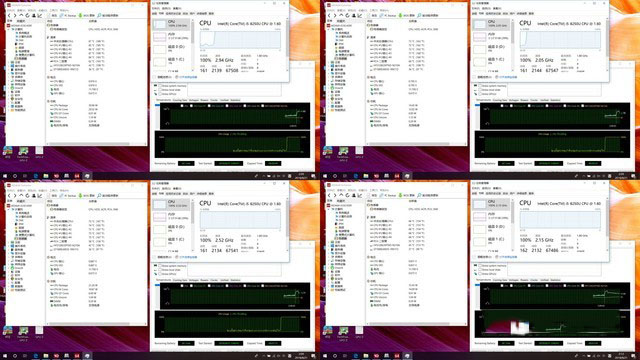Click magnifier driver update button, 2.52 GHz screenshot
The height and width of the screenshot is (360, 640).
[108, 196]
